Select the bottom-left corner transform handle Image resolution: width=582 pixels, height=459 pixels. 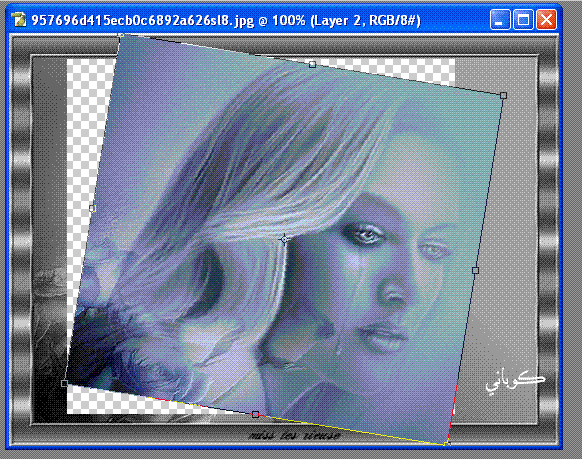[64, 383]
